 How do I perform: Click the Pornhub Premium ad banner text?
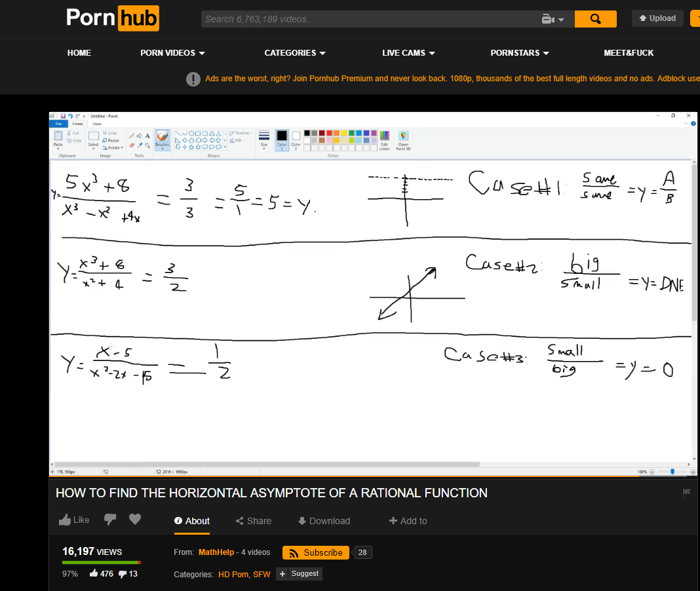click(452, 79)
